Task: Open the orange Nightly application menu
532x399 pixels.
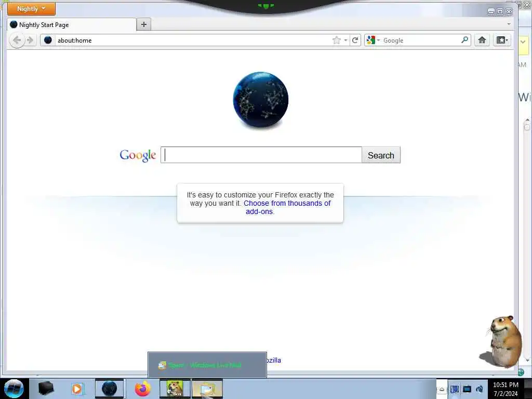Action: [31, 9]
